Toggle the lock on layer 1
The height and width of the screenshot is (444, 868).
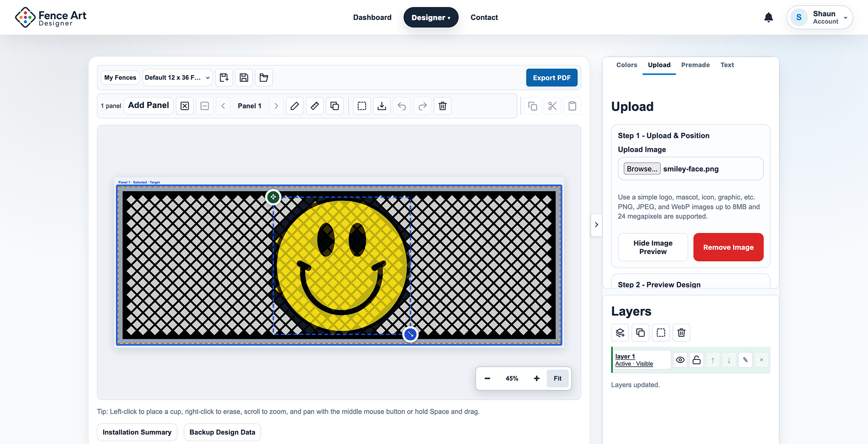click(697, 360)
